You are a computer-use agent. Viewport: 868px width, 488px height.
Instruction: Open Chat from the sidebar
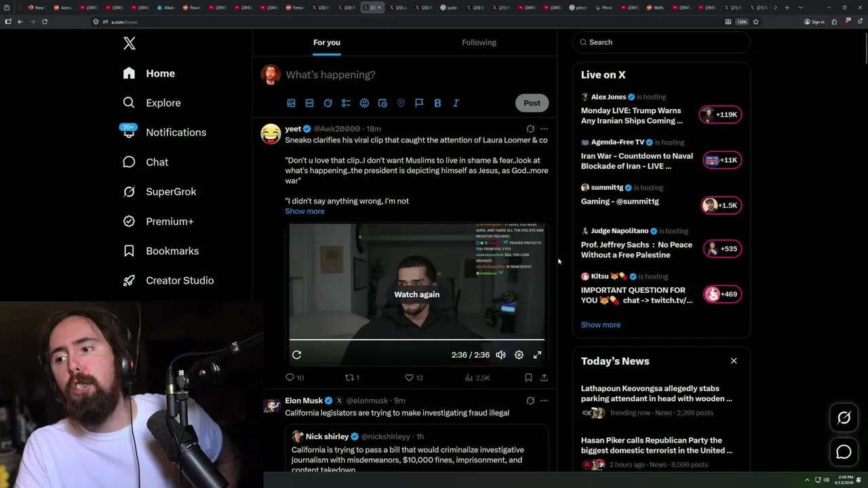coord(145,162)
